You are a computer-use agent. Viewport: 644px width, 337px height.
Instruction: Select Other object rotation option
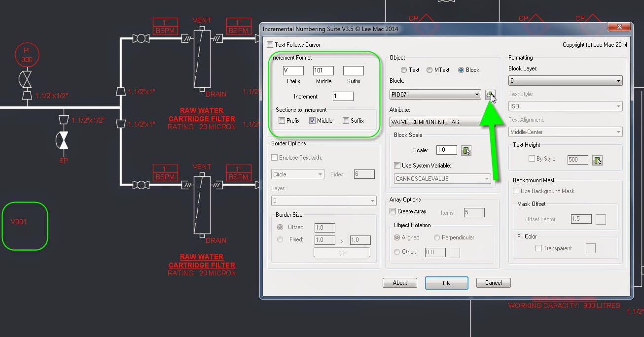pos(397,252)
